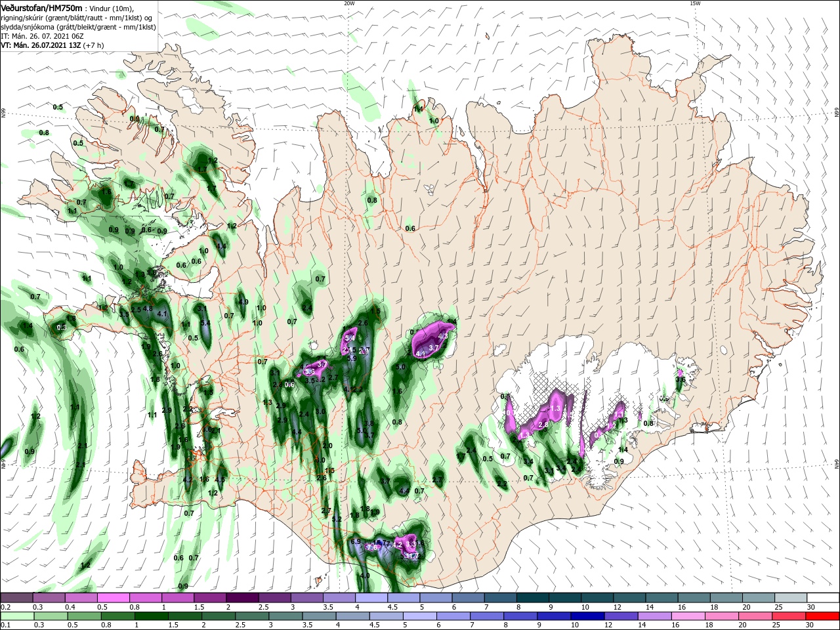Click the 0.1 legend value label

tap(5, 625)
